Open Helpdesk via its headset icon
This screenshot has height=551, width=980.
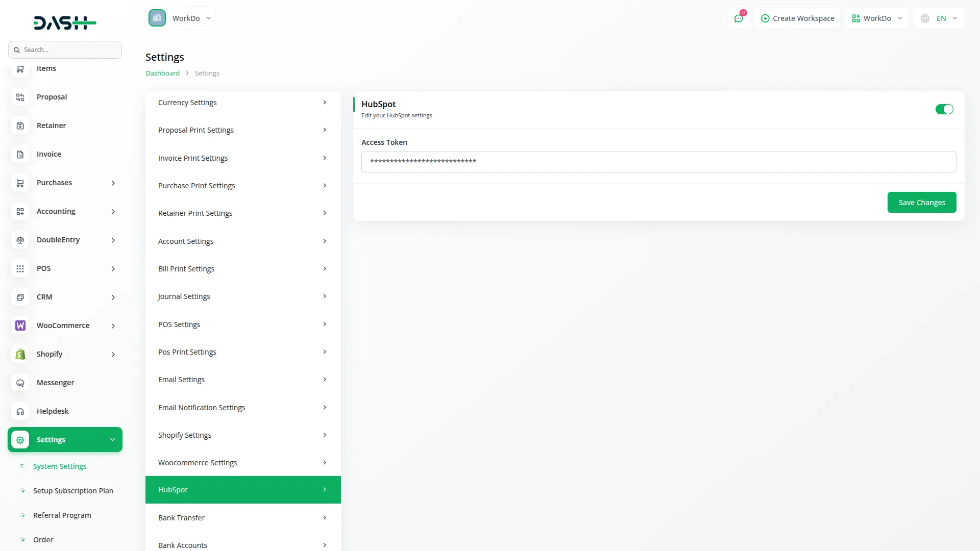pos(20,411)
